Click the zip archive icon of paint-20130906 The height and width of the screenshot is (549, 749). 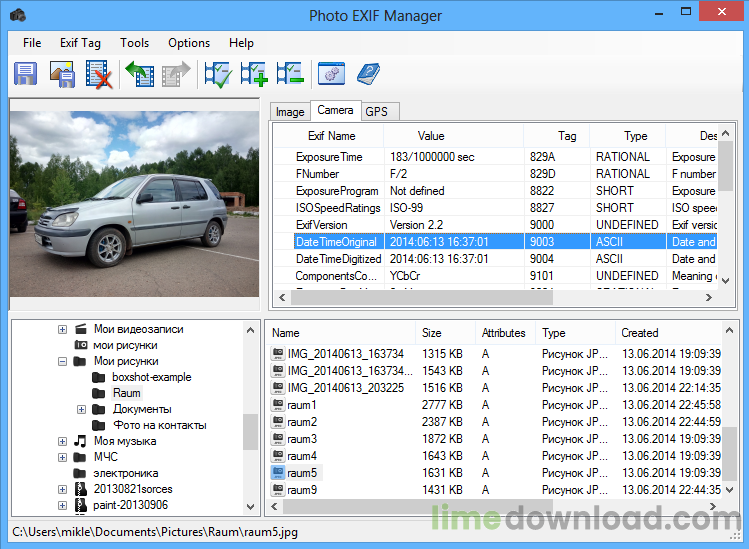(x=81, y=505)
